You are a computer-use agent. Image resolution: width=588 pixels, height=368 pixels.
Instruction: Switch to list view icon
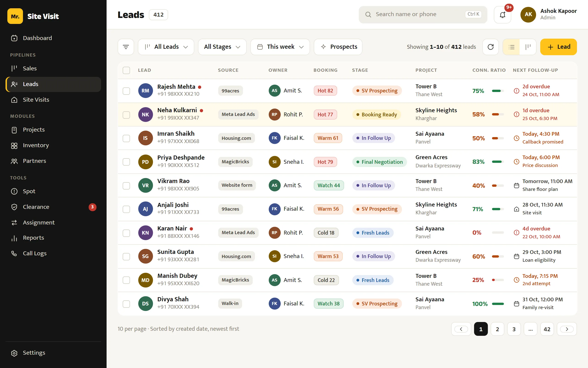point(511,47)
